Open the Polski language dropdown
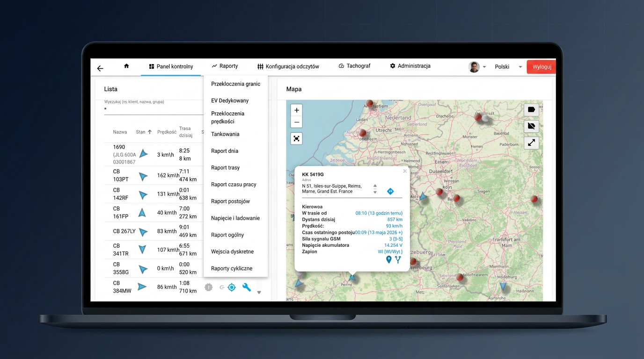644x359 pixels. (x=508, y=67)
